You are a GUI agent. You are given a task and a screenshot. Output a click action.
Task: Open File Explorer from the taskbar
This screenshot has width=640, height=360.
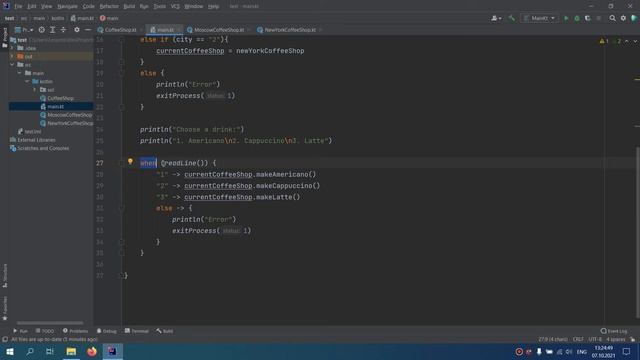(71, 351)
